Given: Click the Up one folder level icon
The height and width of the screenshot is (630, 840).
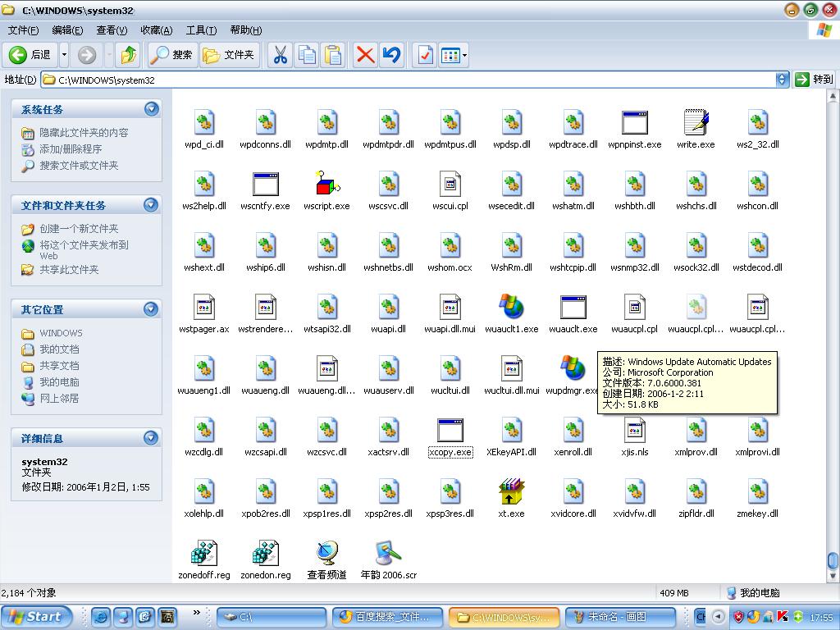Looking at the screenshot, I should 129,55.
